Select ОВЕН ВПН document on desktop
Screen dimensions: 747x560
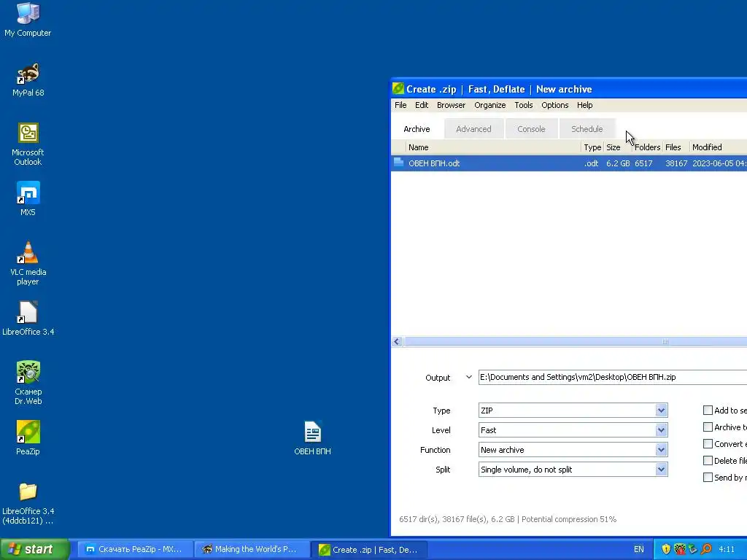[312, 437]
